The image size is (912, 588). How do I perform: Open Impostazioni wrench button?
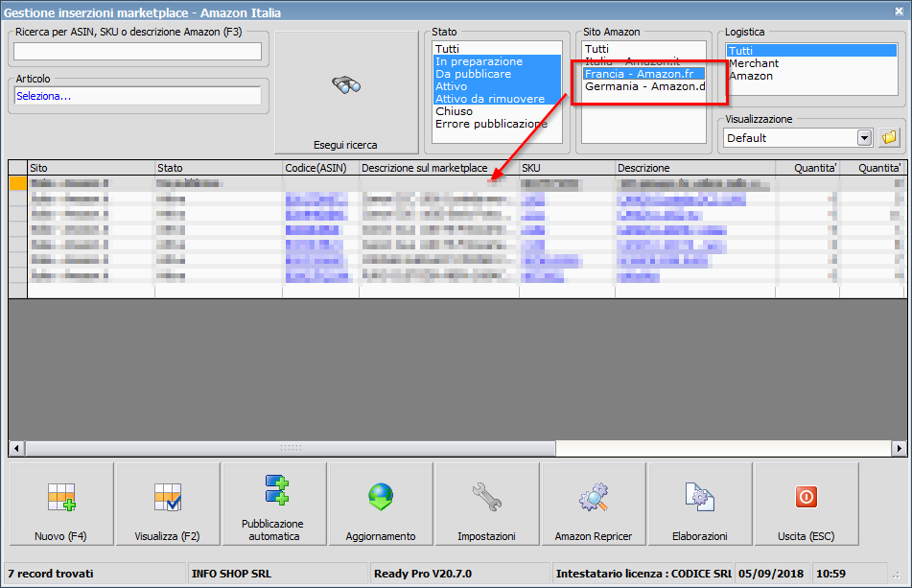(x=487, y=505)
